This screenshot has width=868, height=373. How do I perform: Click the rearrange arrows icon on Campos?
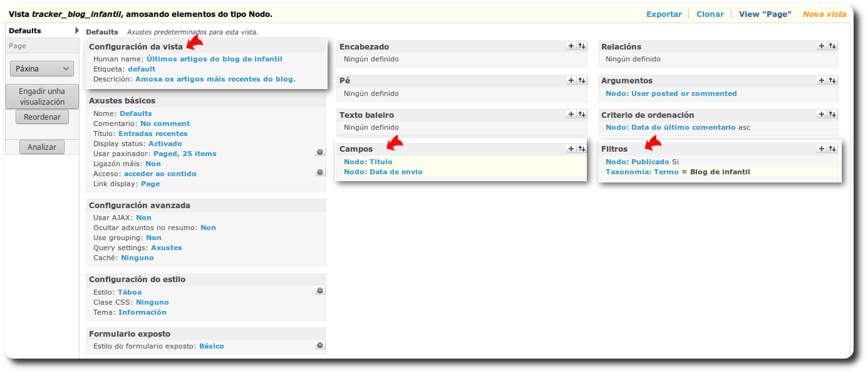point(582,149)
